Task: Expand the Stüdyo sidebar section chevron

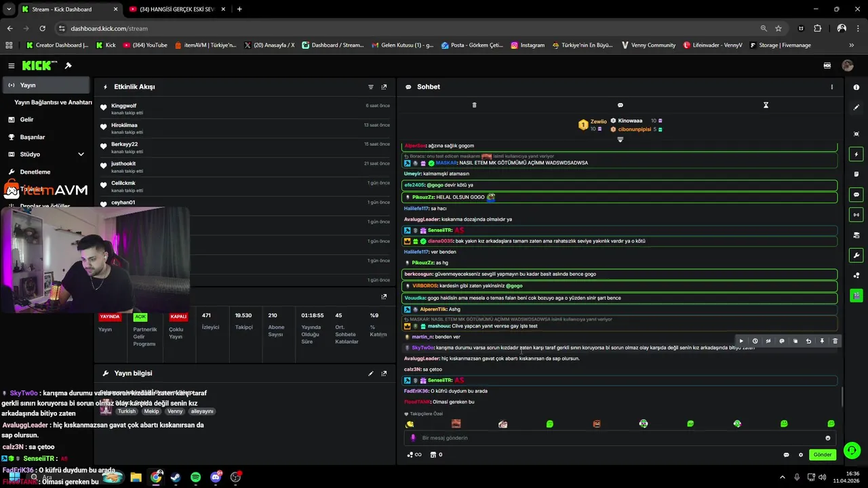Action: pyautogui.click(x=81, y=155)
